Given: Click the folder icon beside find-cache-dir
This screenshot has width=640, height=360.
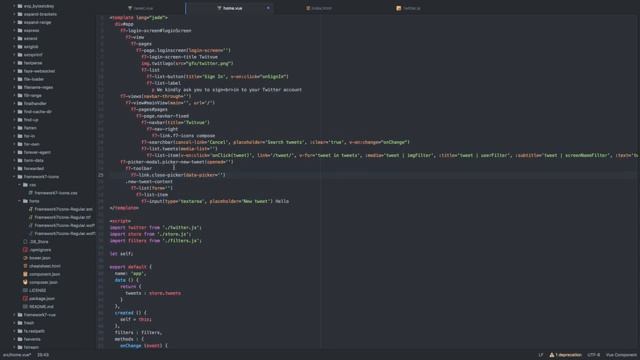Looking at the screenshot, I should coord(20,111).
